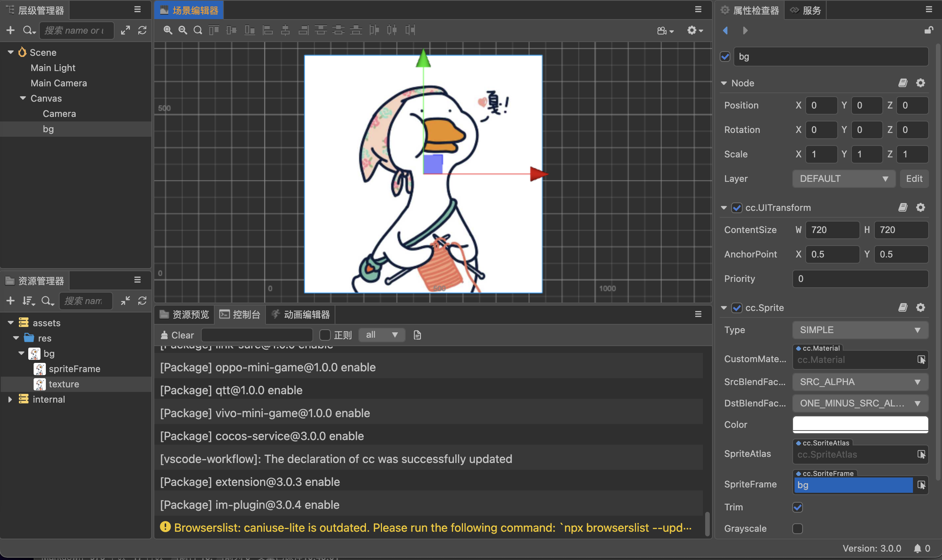
Task: Zoom in the scene editor
Action: tap(168, 30)
